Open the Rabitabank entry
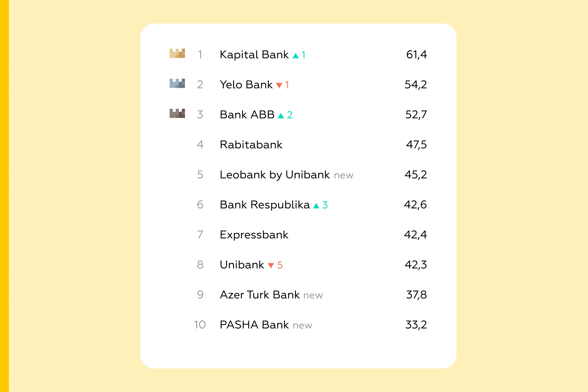The image size is (588, 392). pyautogui.click(x=251, y=145)
